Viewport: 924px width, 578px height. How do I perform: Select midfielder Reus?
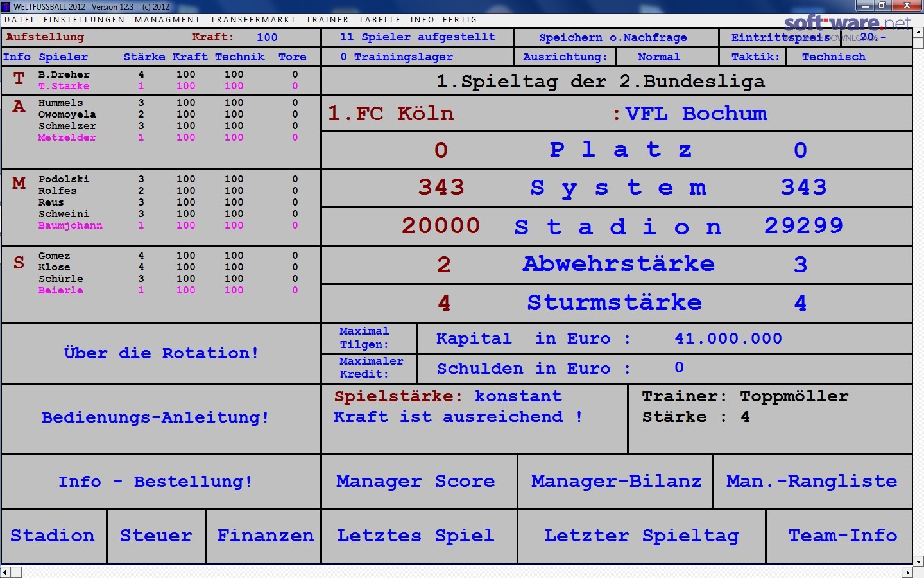pyautogui.click(x=51, y=202)
